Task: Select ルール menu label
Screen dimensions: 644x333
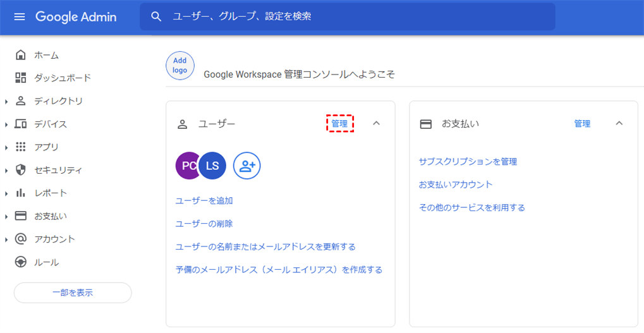Action: [46, 262]
